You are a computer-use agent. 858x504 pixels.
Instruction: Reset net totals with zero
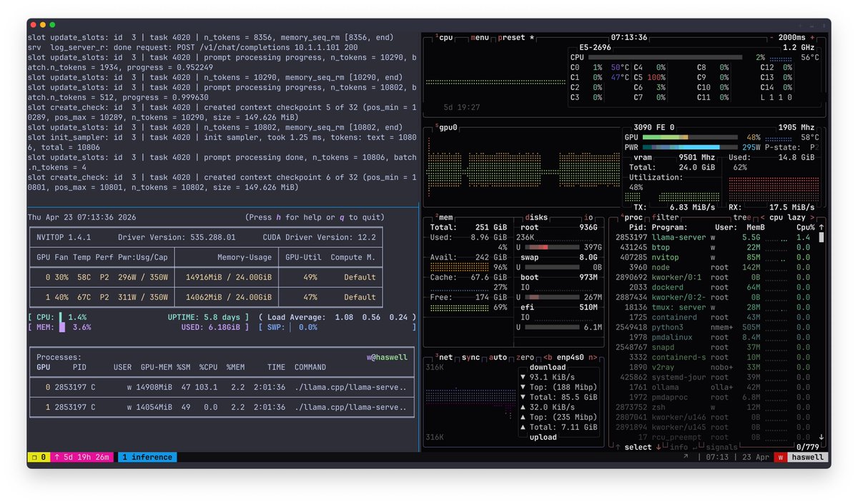click(525, 357)
